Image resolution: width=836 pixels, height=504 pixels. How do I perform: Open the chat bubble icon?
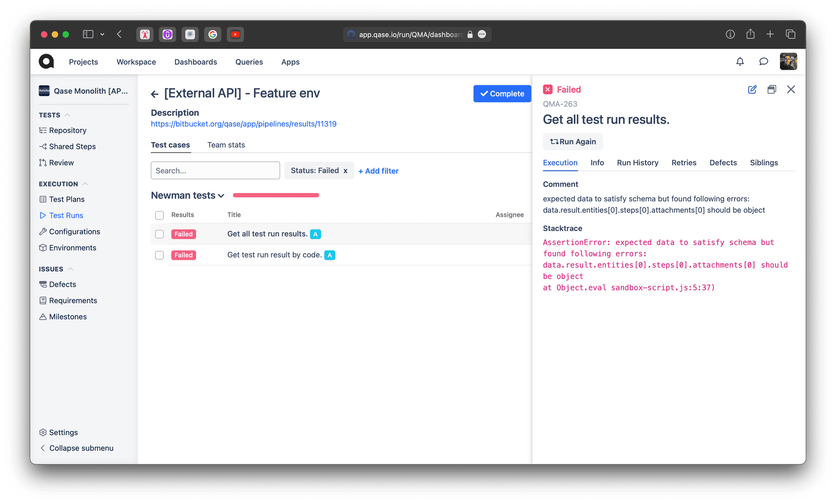click(763, 62)
